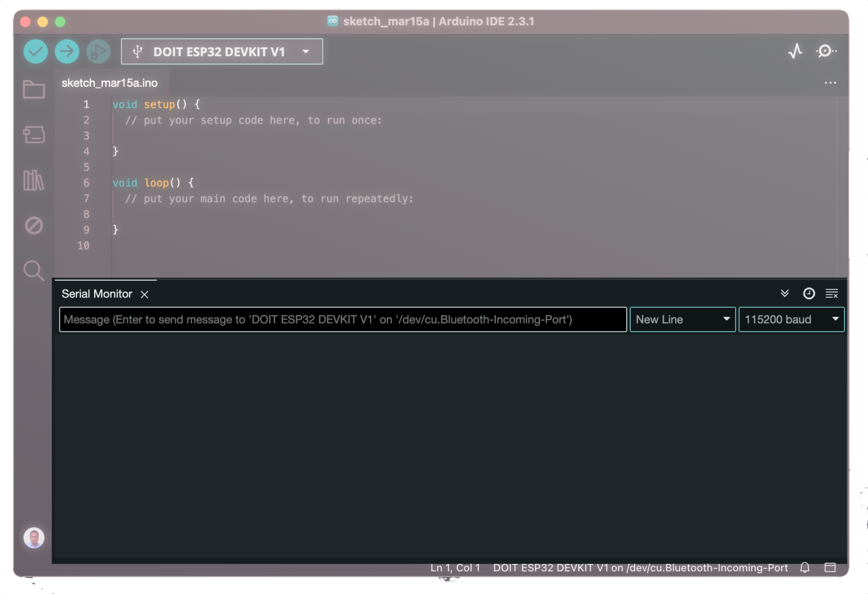868x594 pixels.
Task: Click the serial message input field
Action: pos(343,319)
